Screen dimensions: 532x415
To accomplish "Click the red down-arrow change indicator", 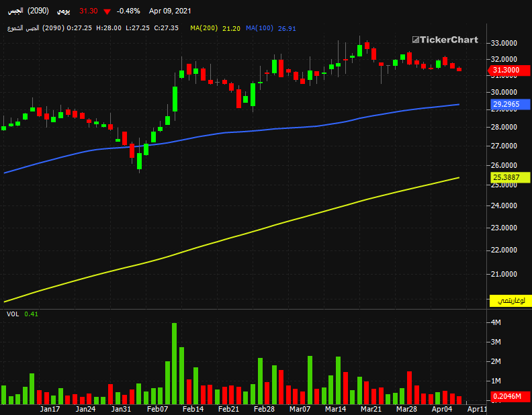I will tap(107, 12).
